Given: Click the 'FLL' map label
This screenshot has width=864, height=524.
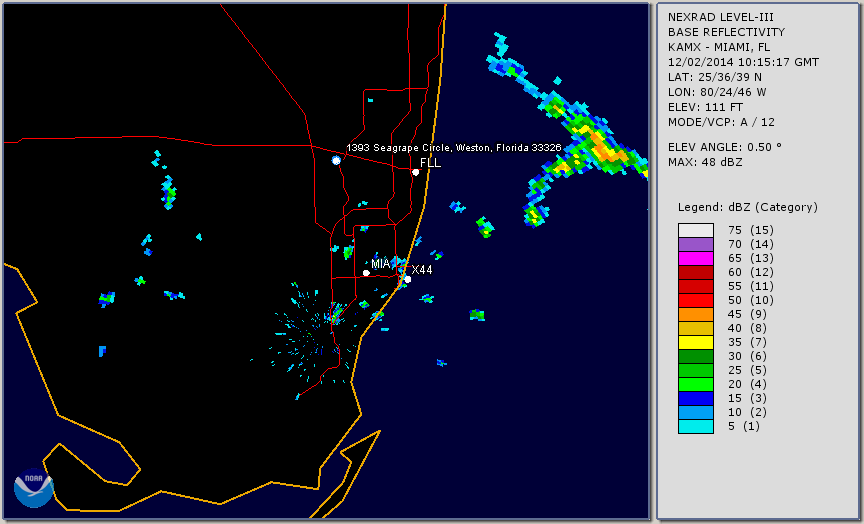Looking at the screenshot, I should (430, 163).
